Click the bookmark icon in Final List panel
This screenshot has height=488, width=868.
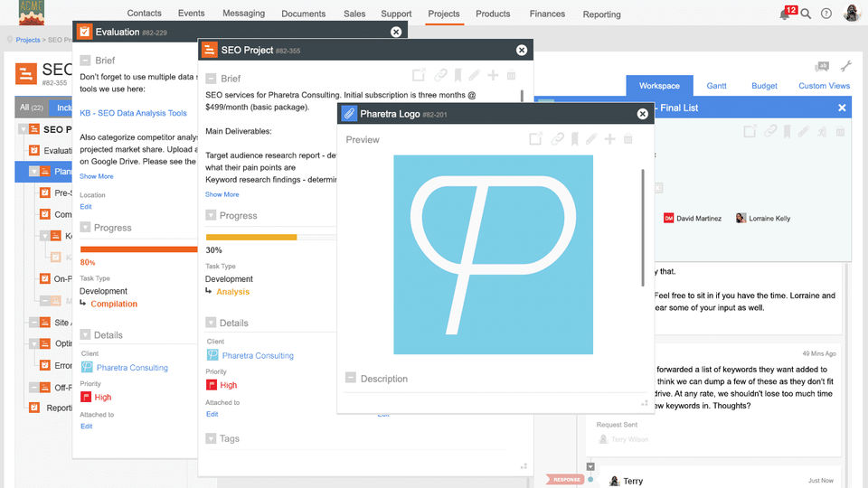click(x=787, y=132)
